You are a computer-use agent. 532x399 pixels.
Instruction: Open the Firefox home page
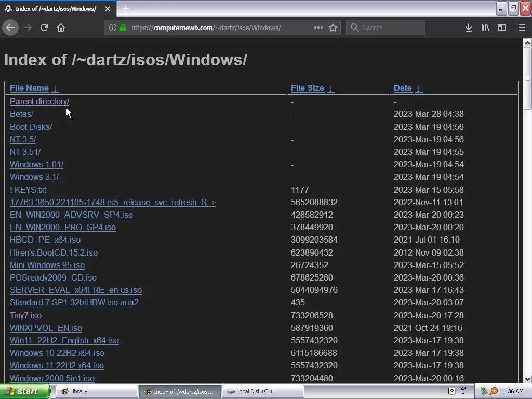[x=61, y=28]
